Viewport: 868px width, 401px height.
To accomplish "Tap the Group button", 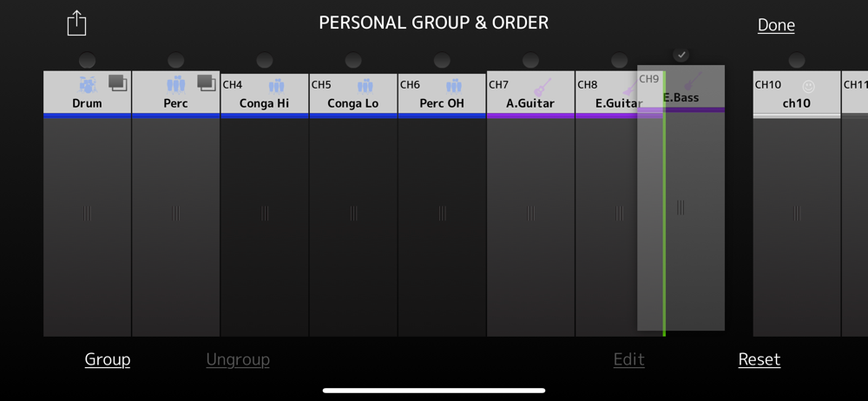I will coord(108,359).
